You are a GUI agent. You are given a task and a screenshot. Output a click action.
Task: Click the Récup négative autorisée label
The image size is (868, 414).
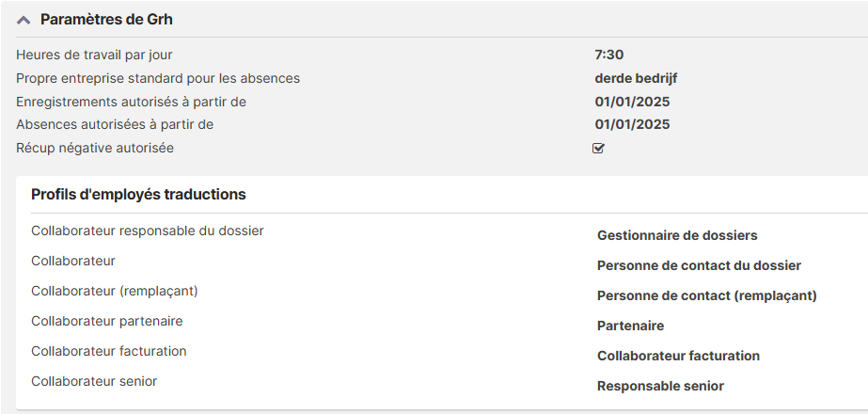[95, 148]
